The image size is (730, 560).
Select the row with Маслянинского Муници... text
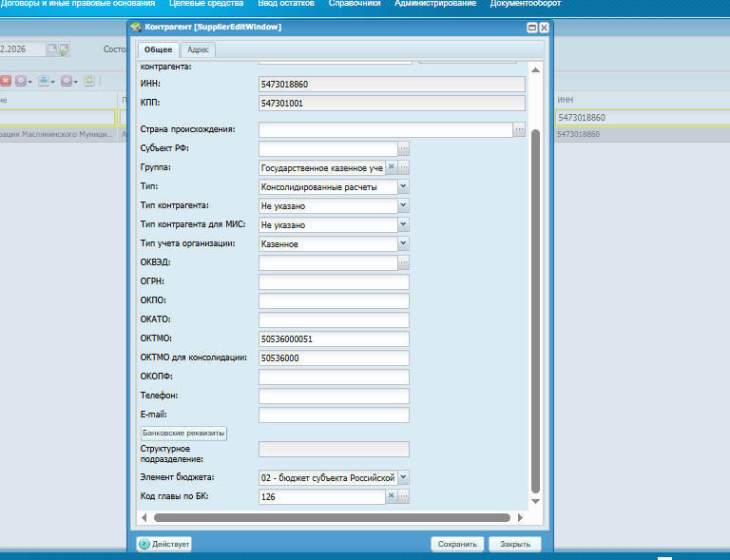[x=58, y=134]
